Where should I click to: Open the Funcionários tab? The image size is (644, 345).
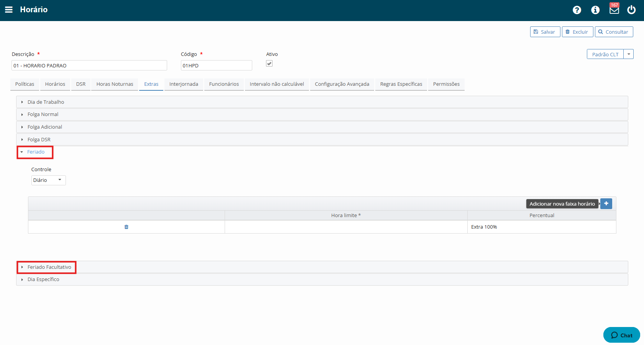click(x=224, y=84)
